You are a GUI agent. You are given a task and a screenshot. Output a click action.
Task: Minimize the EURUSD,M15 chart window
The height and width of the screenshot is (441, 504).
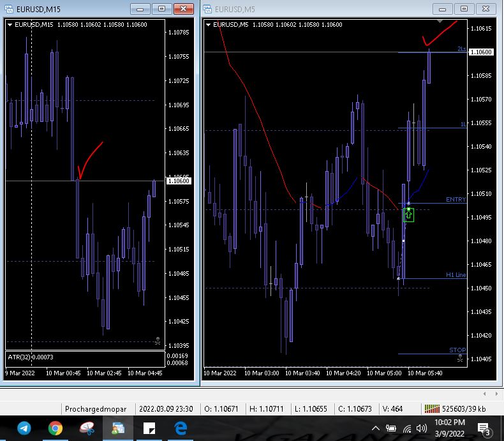click(x=140, y=9)
